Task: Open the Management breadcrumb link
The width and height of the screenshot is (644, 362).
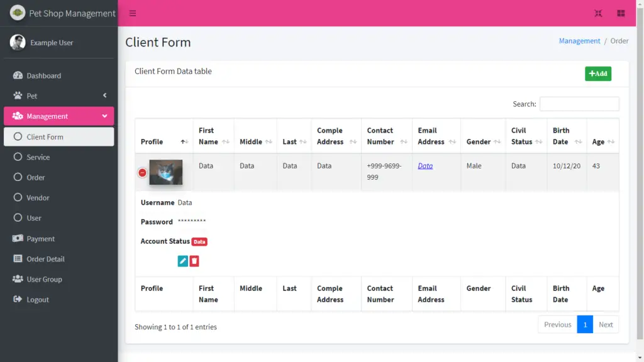Action: click(x=579, y=40)
